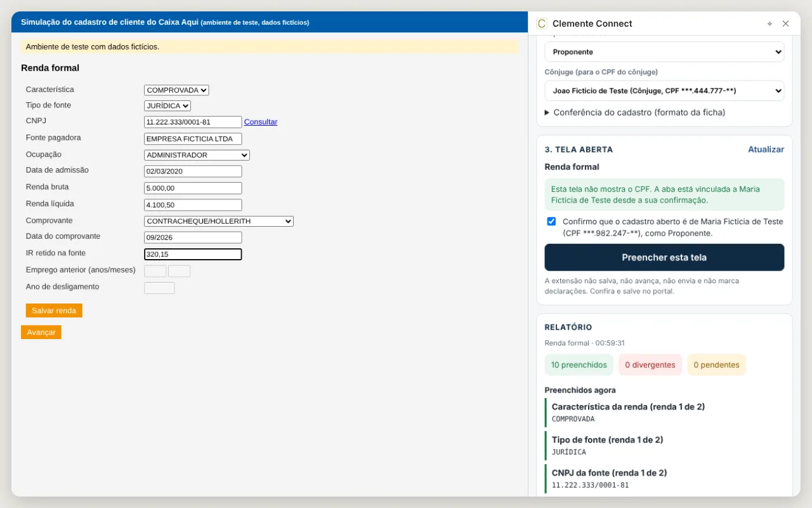Click the Preencher esta tela button
This screenshot has height=508, width=812.
(x=664, y=257)
